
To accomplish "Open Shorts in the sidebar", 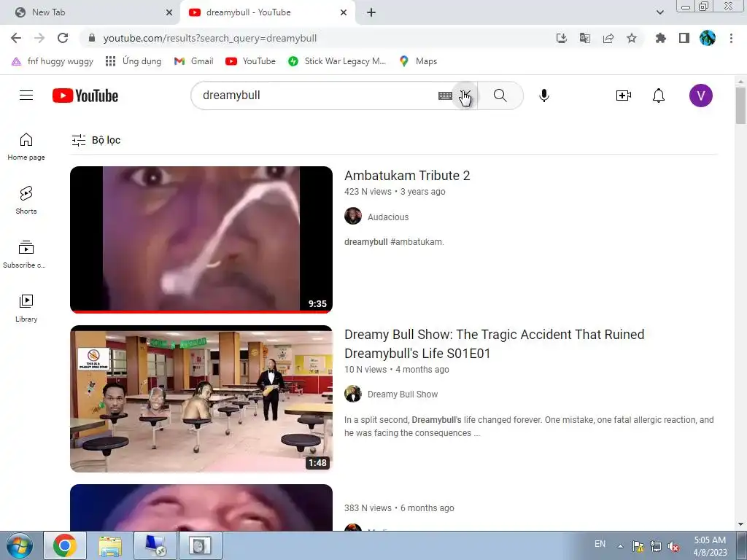I will [x=26, y=201].
